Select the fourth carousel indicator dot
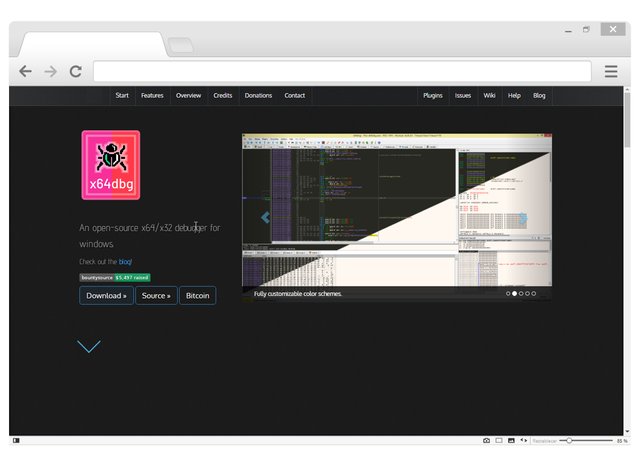The image size is (640, 457). point(527,293)
